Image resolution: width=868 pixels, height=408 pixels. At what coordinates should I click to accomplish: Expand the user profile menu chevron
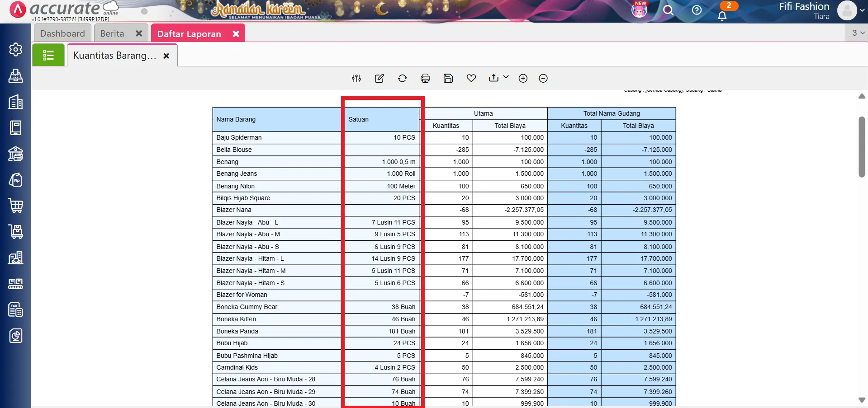[862, 10]
